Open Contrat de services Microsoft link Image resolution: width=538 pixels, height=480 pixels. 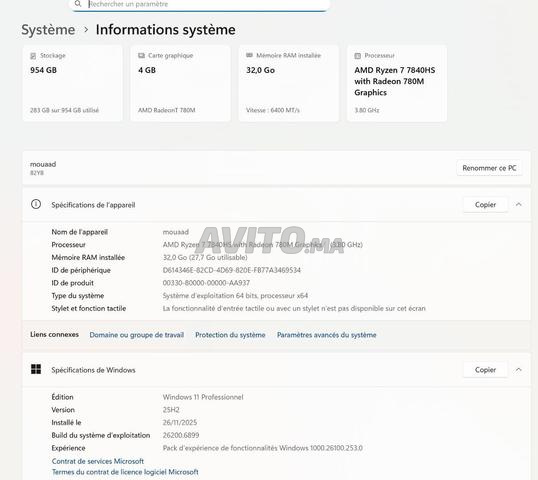click(98, 461)
